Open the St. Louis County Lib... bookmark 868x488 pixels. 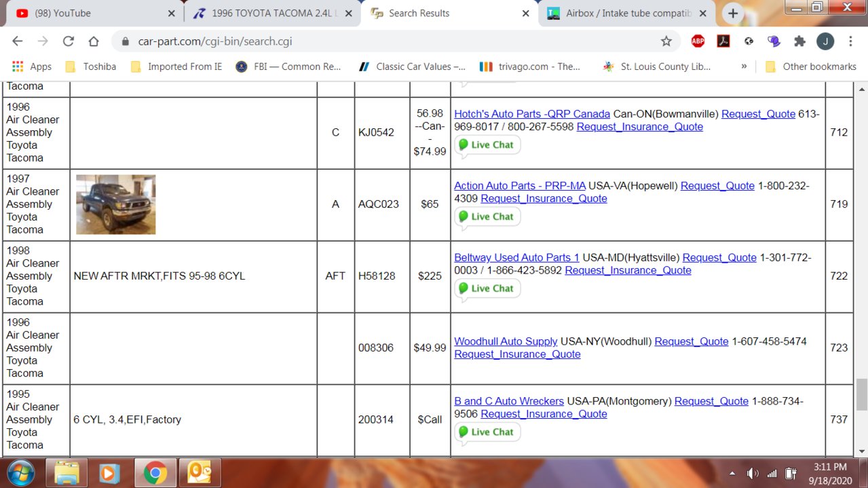(x=656, y=67)
